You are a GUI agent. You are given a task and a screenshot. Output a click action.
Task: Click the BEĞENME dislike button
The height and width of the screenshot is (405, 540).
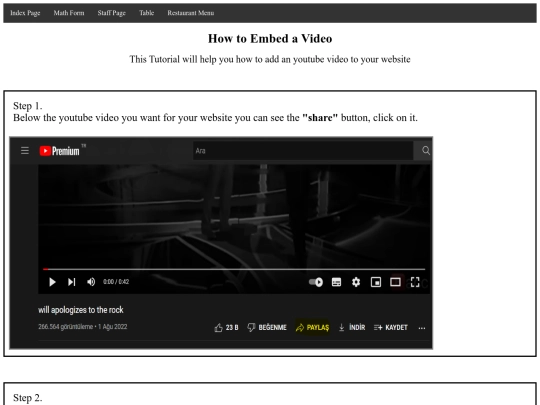coord(267,327)
